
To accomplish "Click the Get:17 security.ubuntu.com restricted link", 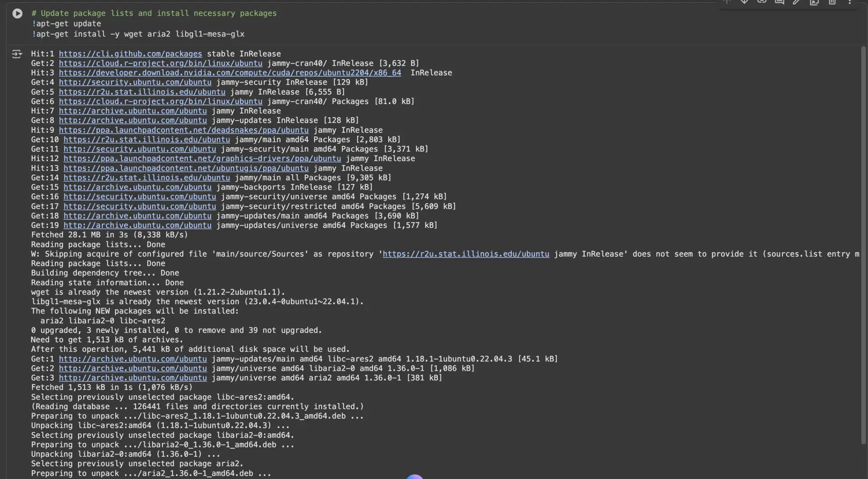I will (x=140, y=206).
